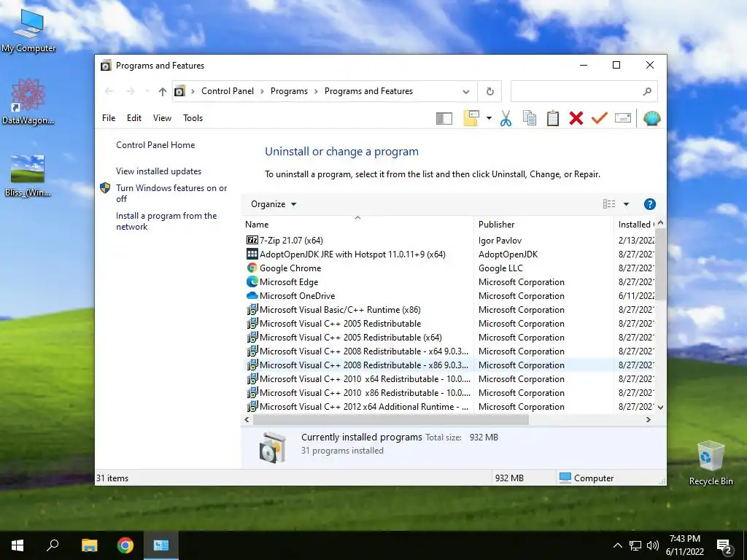Open recent locations dropdown arrow
Image resolution: width=747 pixels, height=560 pixels.
(147, 91)
